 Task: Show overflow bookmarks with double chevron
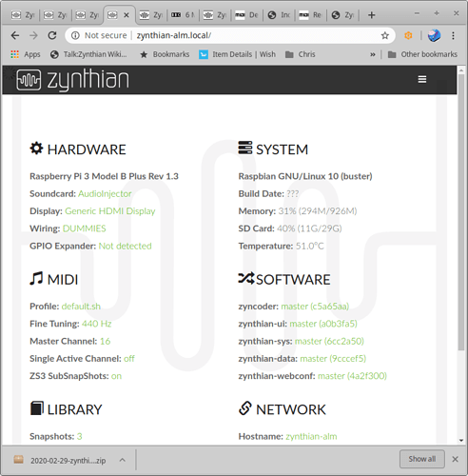[373, 54]
